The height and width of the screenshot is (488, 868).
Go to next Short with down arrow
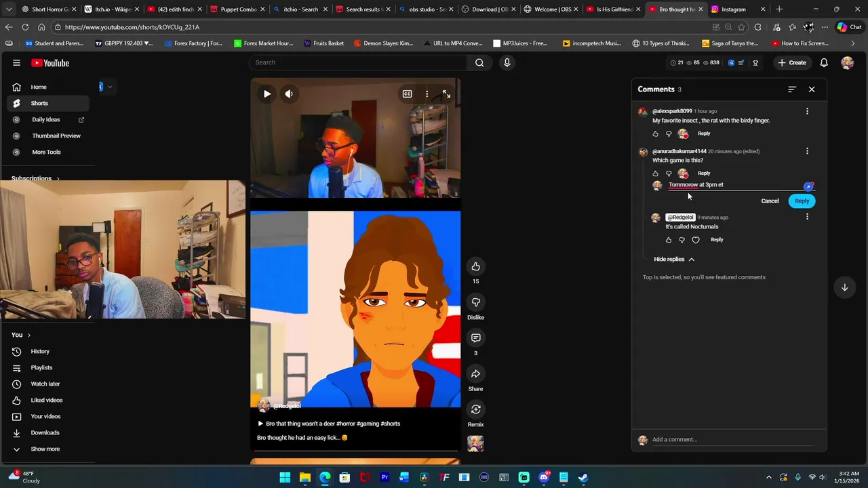click(x=844, y=287)
